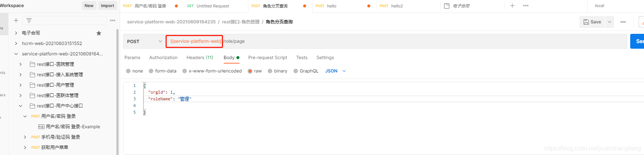644x155 pixels.
Task: Click the rest接口-用户管理 folder icon
Action: [x=32, y=85]
